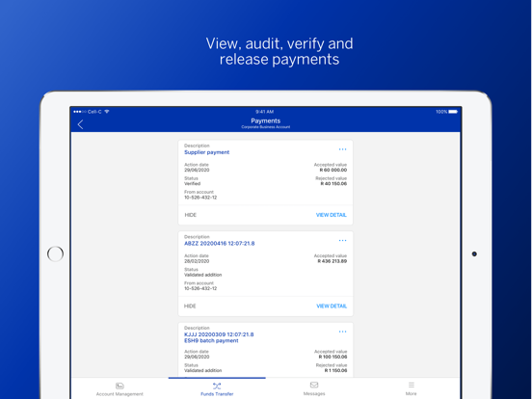Tap the signal strength dots
This screenshot has height=399, width=532.
[x=80, y=112]
